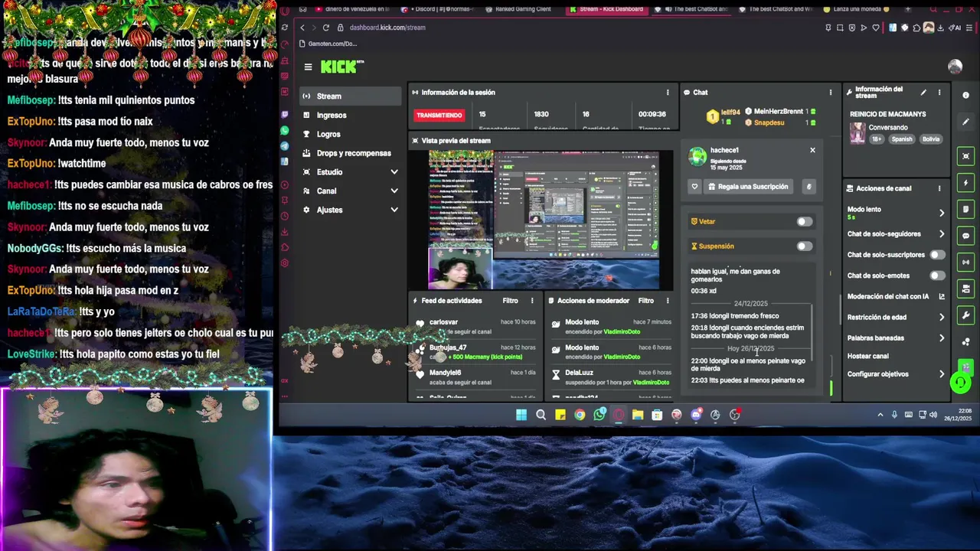The height and width of the screenshot is (551, 980).
Task: Open Modo lento settings arrow
Action: pyautogui.click(x=942, y=213)
